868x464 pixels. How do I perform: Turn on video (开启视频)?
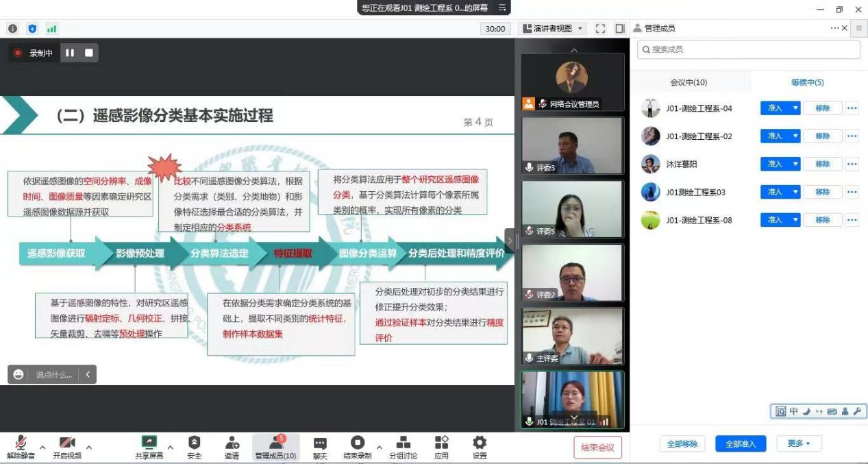coord(67,443)
